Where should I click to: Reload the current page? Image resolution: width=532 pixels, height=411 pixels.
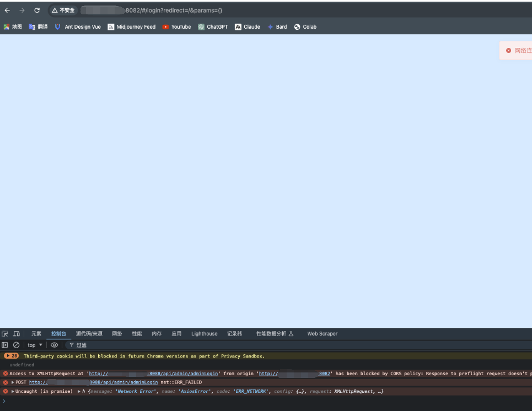37,10
